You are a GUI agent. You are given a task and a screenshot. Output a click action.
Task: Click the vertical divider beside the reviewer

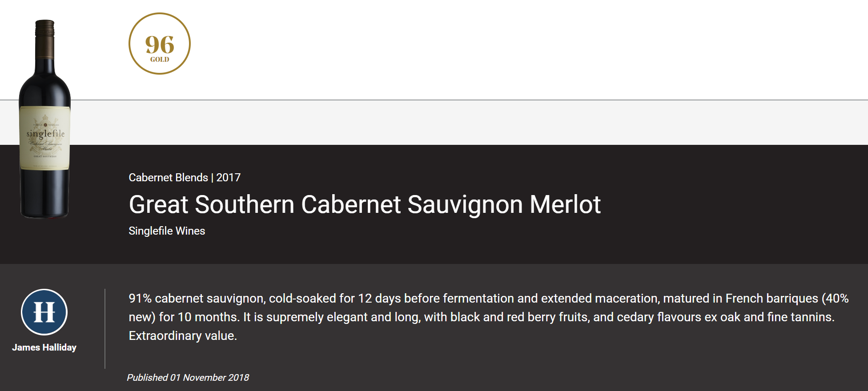[x=105, y=329]
